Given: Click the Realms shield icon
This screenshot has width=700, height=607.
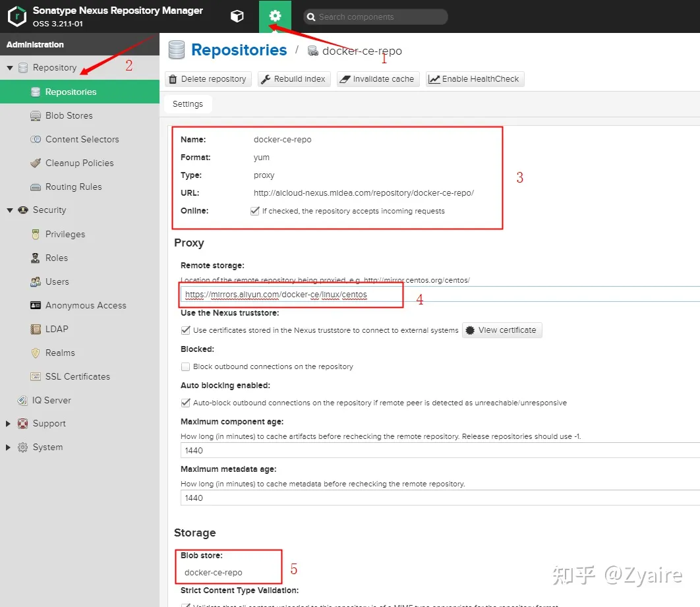Looking at the screenshot, I should 36,353.
